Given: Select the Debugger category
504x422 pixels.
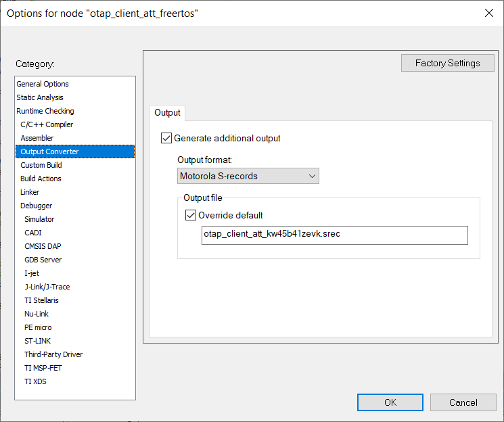Looking at the screenshot, I should tap(36, 206).
